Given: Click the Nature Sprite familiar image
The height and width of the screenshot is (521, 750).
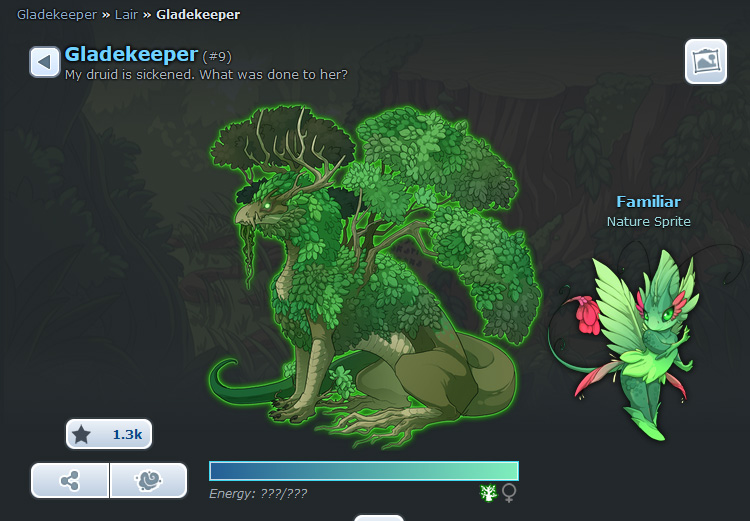Looking at the screenshot, I should [x=646, y=342].
